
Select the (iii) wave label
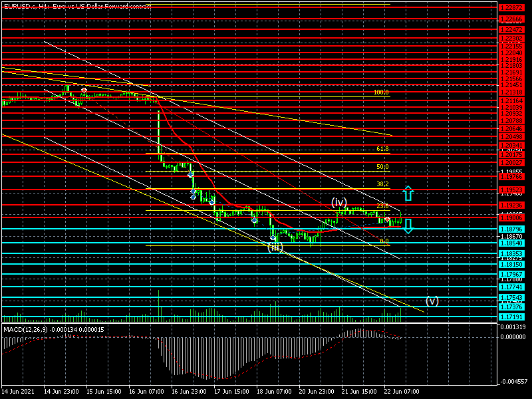(x=275, y=247)
